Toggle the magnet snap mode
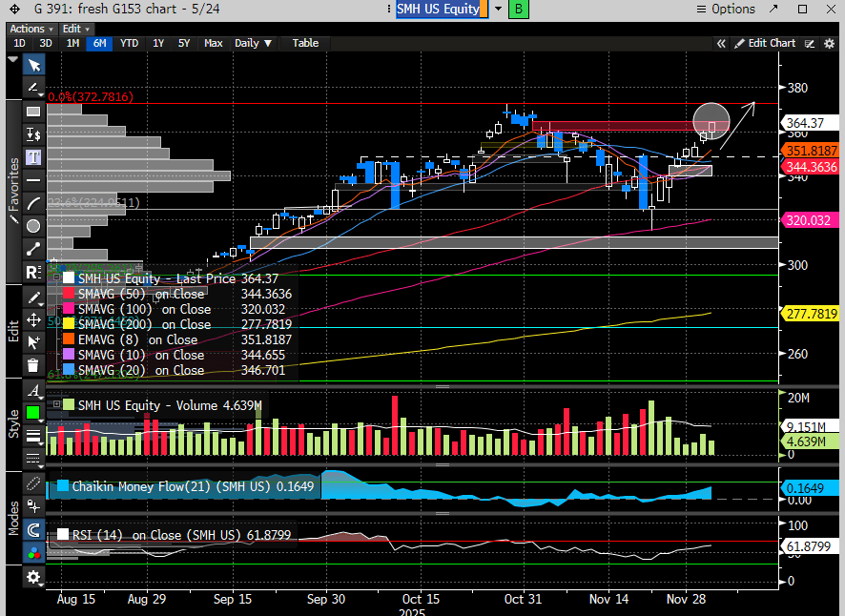Viewport: 845px width, 616px height. click(x=33, y=530)
